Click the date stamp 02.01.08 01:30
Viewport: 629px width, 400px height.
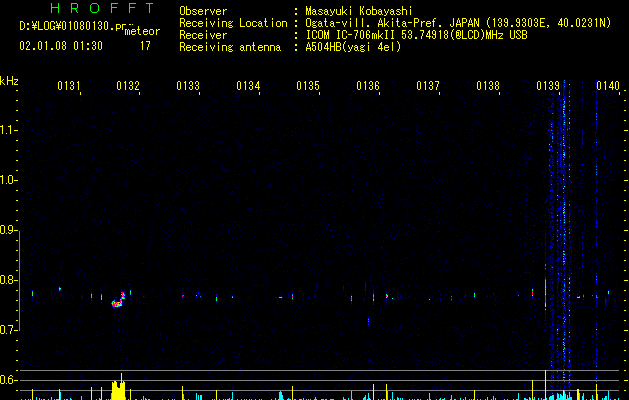(61, 46)
